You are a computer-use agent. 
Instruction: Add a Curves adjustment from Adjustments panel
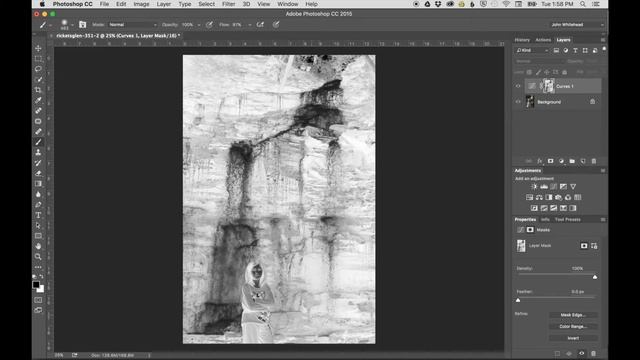553,187
